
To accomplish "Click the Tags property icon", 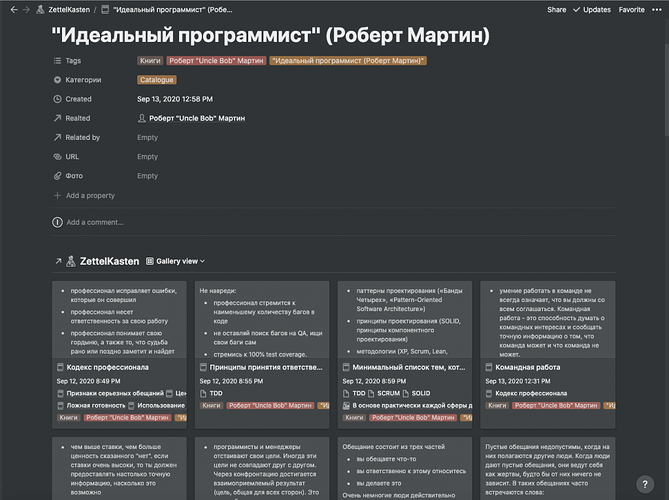I will (x=57, y=61).
